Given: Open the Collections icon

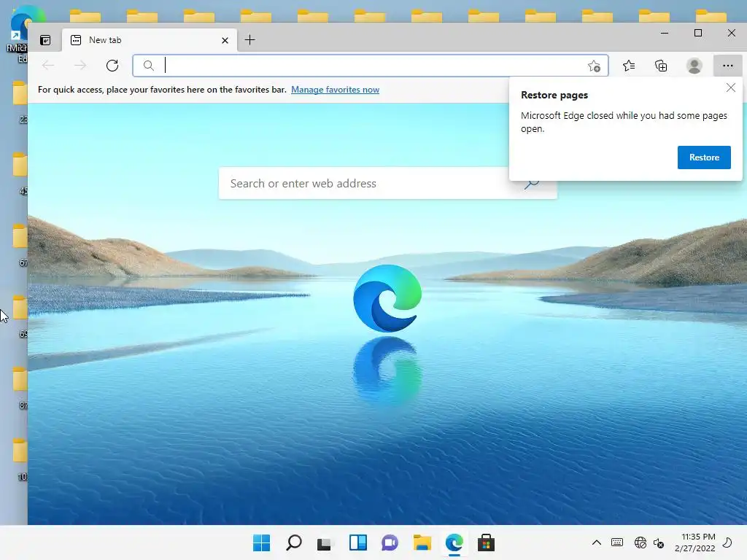Looking at the screenshot, I should 661,66.
